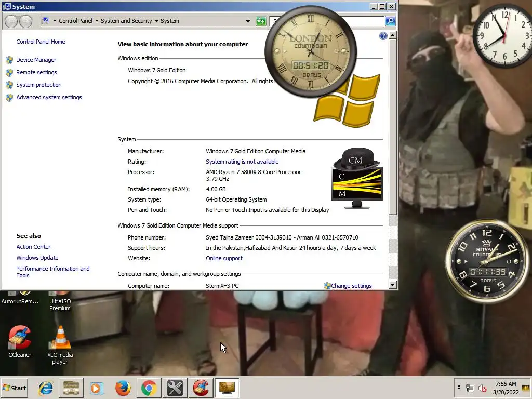Screen dimensions: 532x399
Task: Expand the address bar history dropdown
Action: pos(248,21)
